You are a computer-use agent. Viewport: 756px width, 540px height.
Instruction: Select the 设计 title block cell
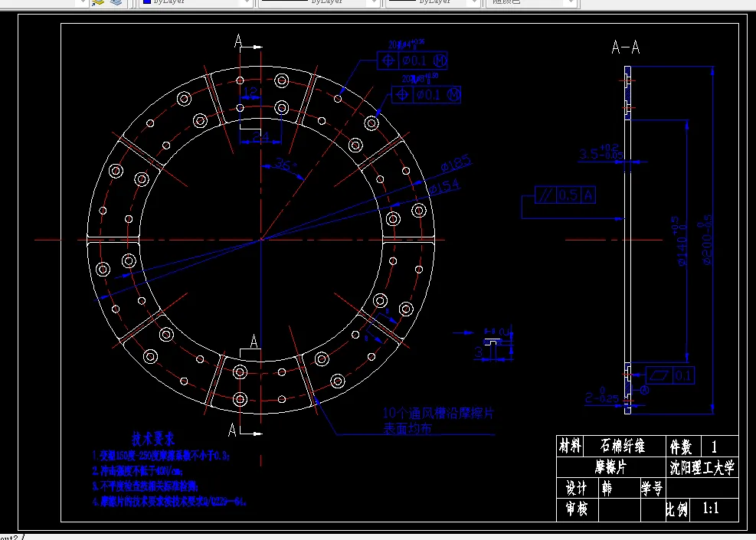coord(578,489)
